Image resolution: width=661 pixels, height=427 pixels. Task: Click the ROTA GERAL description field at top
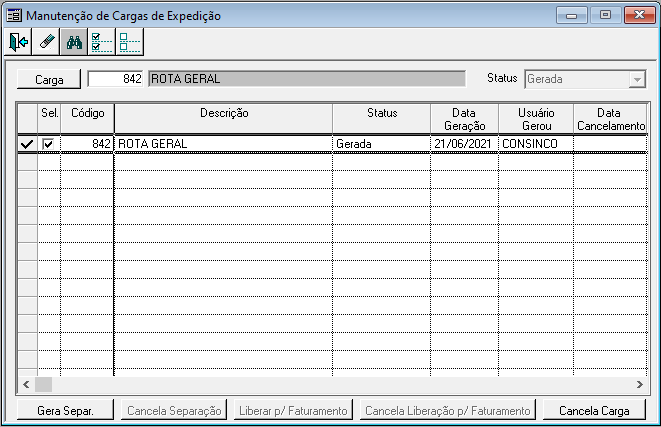(307, 79)
